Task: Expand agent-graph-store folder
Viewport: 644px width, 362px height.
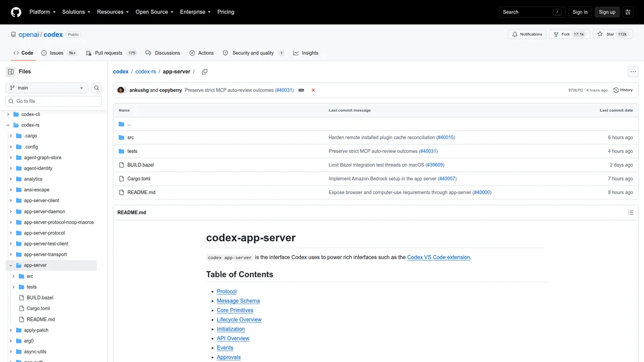Action: (x=11, y=158)
